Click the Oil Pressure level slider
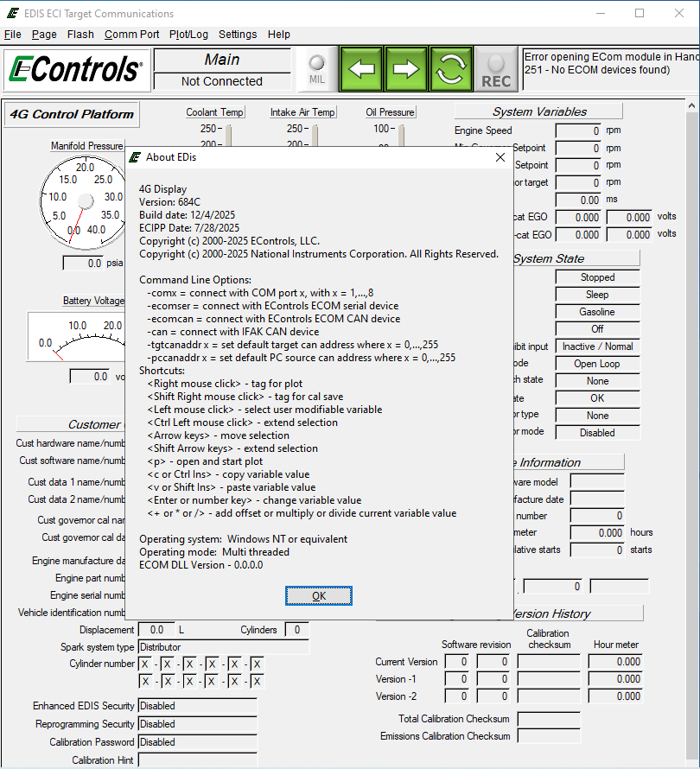Image resolution: width=700 pixels, height=769 pixels. click(401, 135)
